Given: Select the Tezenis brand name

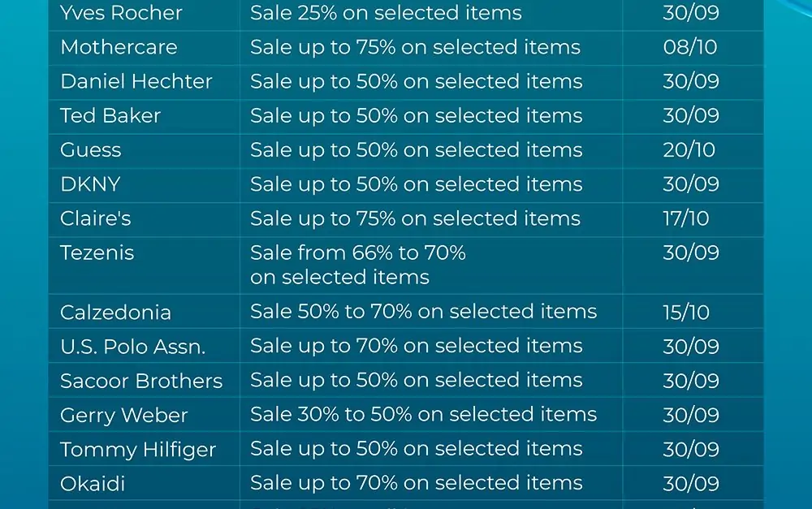Looking at the screenshot, I should click(x=97, y=252).
